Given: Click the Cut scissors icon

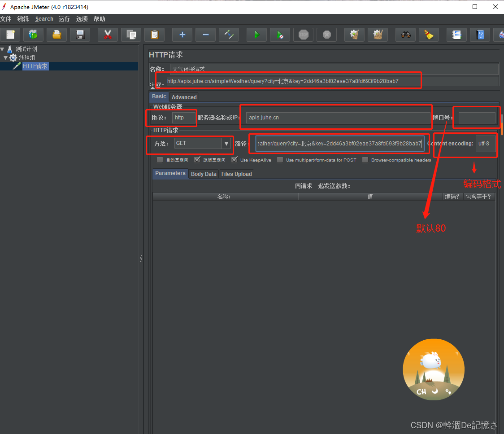Looking at the screenshot, I should pyautogui.click(x=108, y=35).
